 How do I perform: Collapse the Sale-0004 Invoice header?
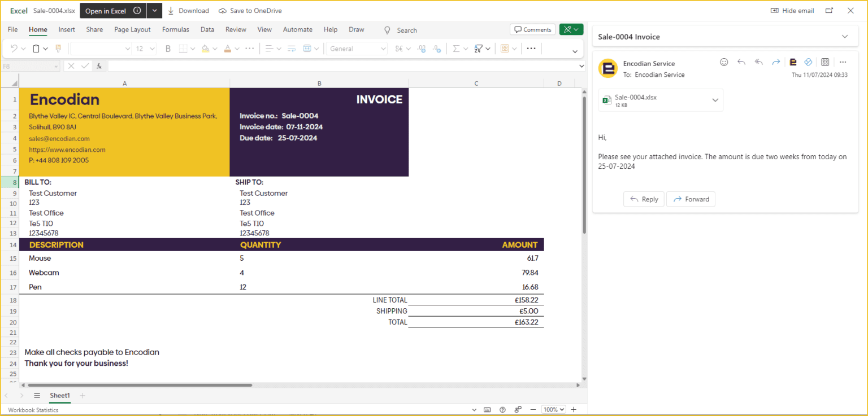click(x=845, y=36)
